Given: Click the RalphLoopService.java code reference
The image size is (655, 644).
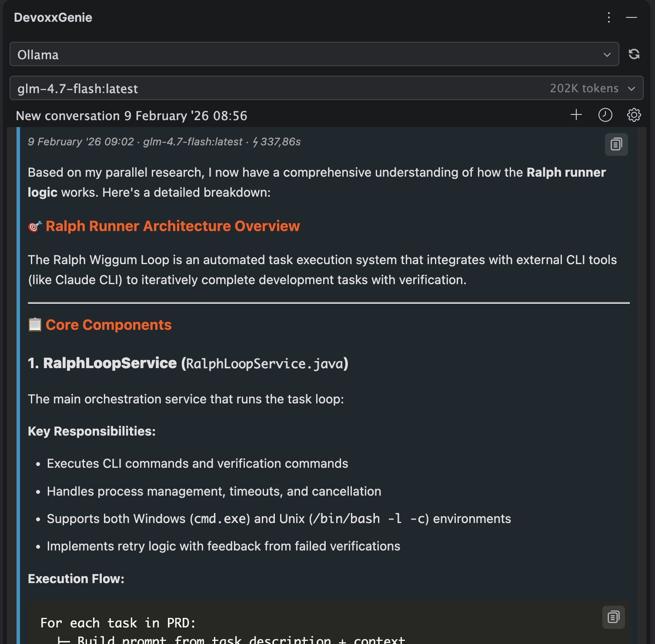Looking at the screenshot, I should coord(265,364).
